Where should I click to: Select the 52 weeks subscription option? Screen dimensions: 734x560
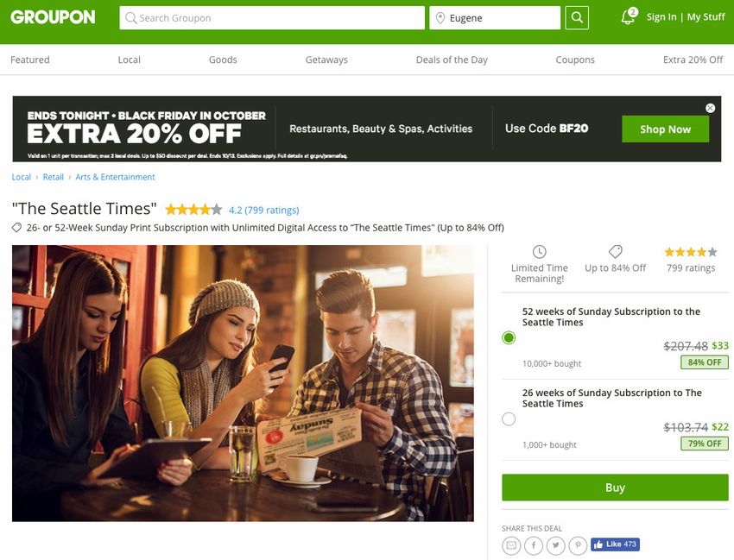[509, 337]
